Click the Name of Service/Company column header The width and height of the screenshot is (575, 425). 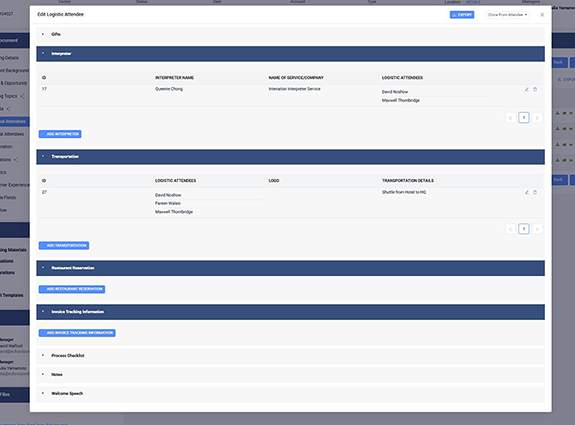(x=296, y=78)
